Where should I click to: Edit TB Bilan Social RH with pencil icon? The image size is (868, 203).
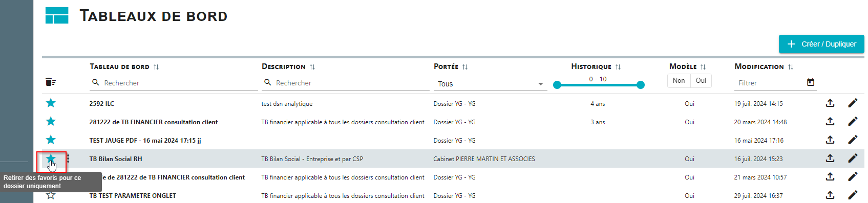coord(853,159)
